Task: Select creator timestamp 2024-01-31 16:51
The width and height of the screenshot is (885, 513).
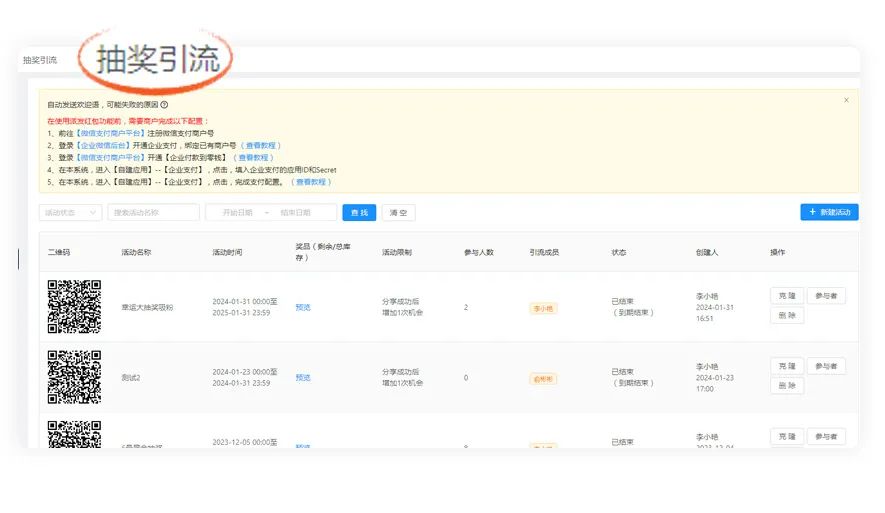Action: pyautogui.click(x=715, y=313)
